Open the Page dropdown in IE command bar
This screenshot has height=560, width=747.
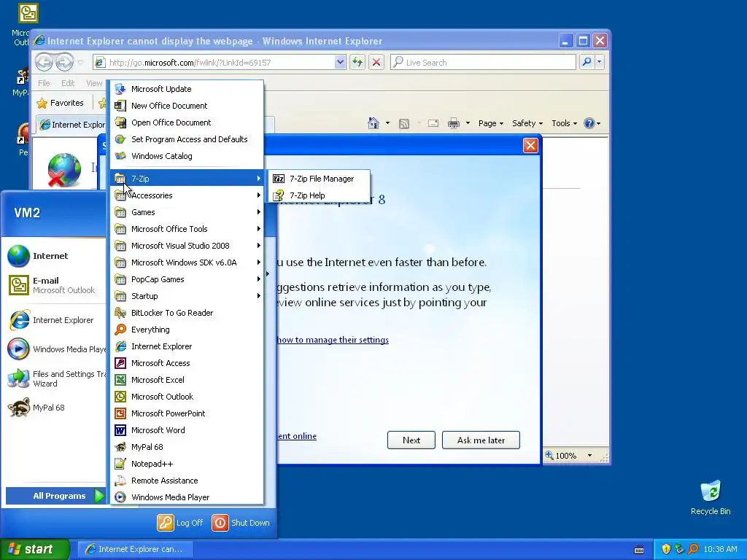coord(491,123)
